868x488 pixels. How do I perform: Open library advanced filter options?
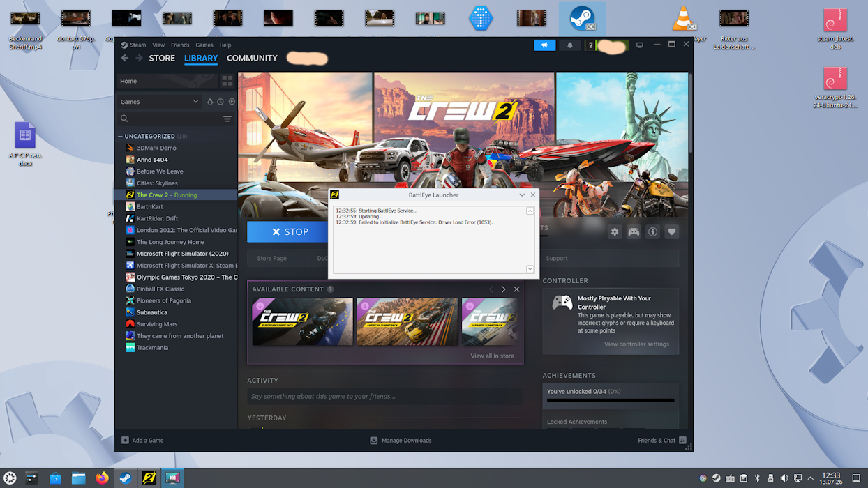[227, 119]
